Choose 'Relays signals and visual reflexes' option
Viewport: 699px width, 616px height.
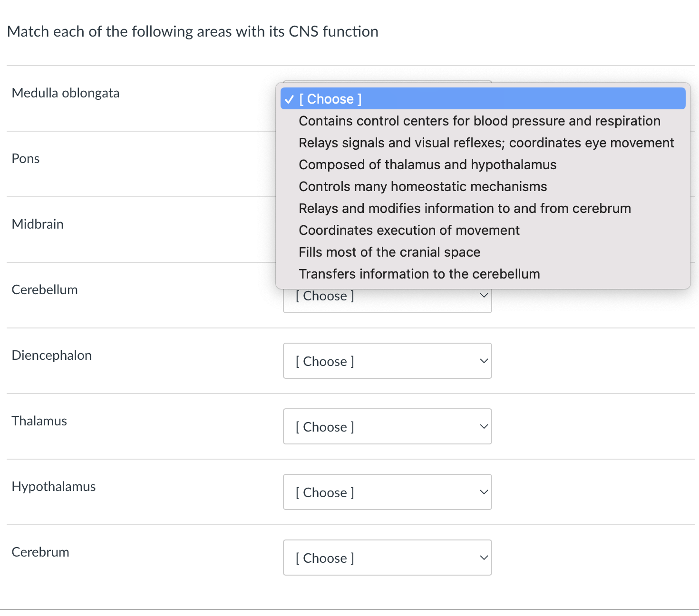[x=486, y=143]
